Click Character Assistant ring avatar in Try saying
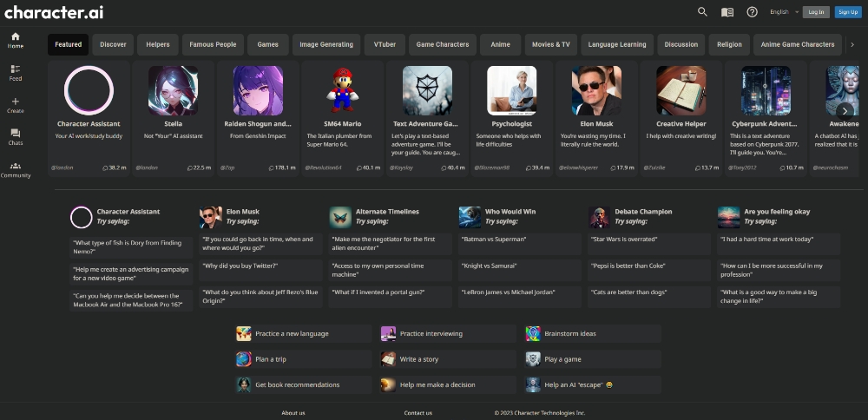 click(82, 218)
